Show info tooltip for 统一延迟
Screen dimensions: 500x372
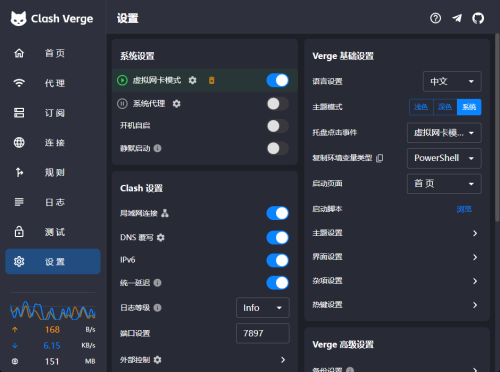tap(157, 283)
